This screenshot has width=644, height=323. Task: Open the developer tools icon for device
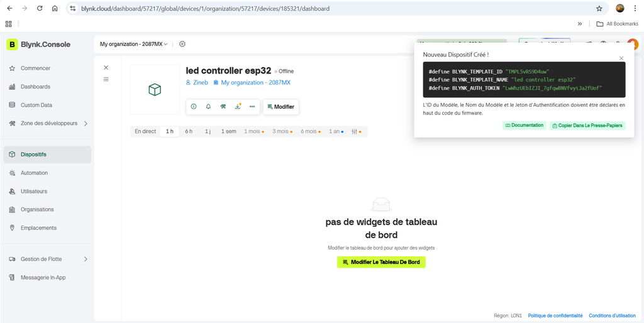click(223, 107)
